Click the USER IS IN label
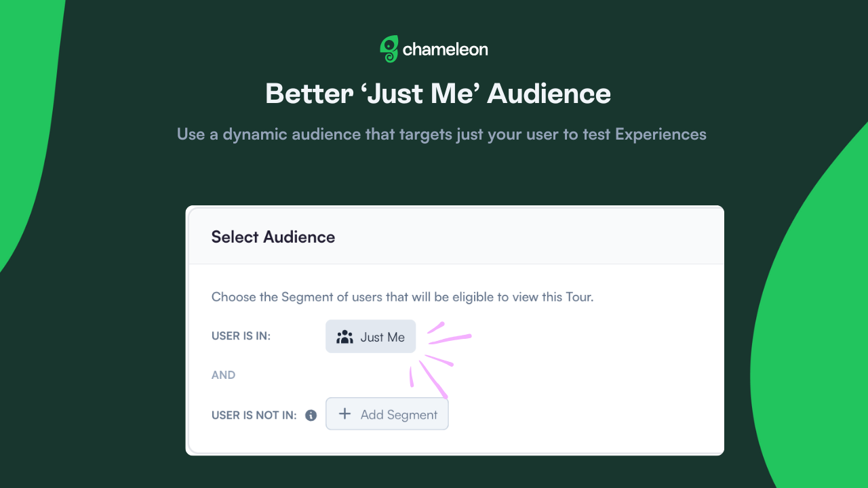 pos(241,336)
